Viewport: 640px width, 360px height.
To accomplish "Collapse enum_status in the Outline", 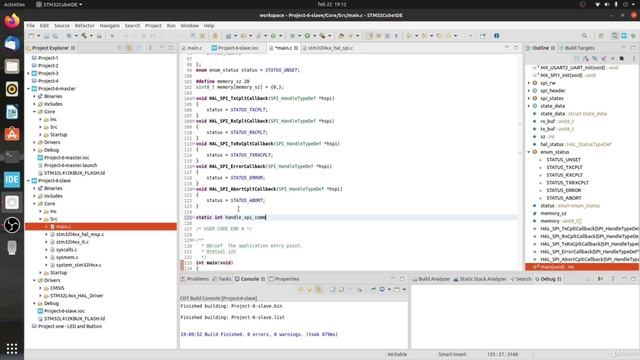I will pos(529,152).
